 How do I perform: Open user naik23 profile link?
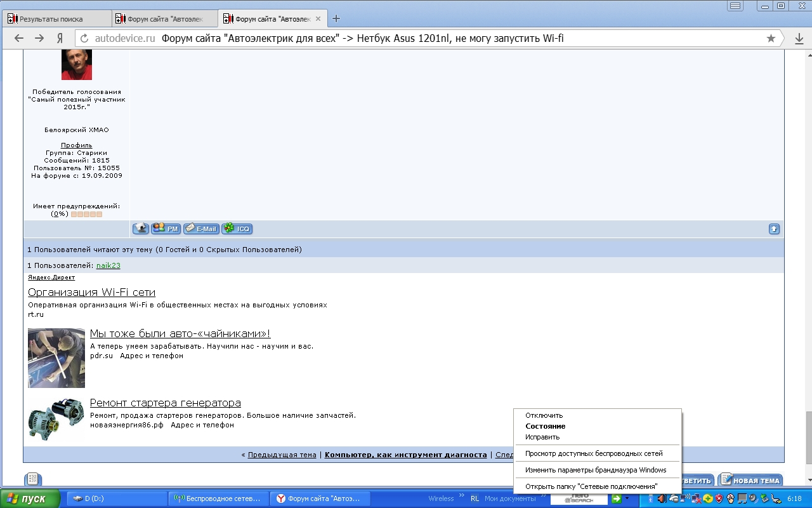[x=108, y=265]
